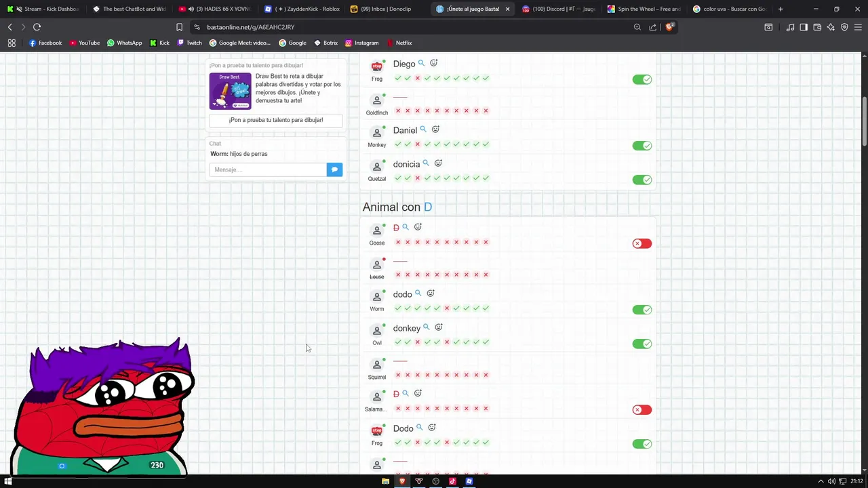
Task: Search the answer donicia with magnifier icon
Action: pyautogui.click(x=426, y=163)
